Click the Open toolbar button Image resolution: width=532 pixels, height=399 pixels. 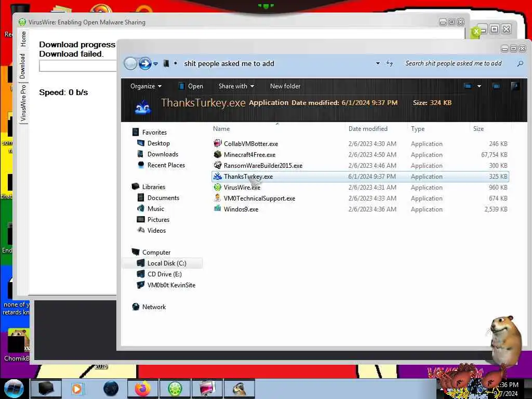click(x=191, y=86)
